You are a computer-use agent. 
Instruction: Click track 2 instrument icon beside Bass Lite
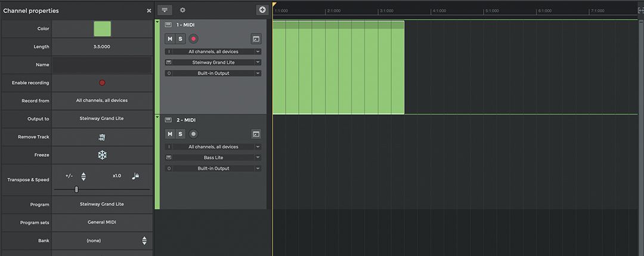(x=169, y=158)
